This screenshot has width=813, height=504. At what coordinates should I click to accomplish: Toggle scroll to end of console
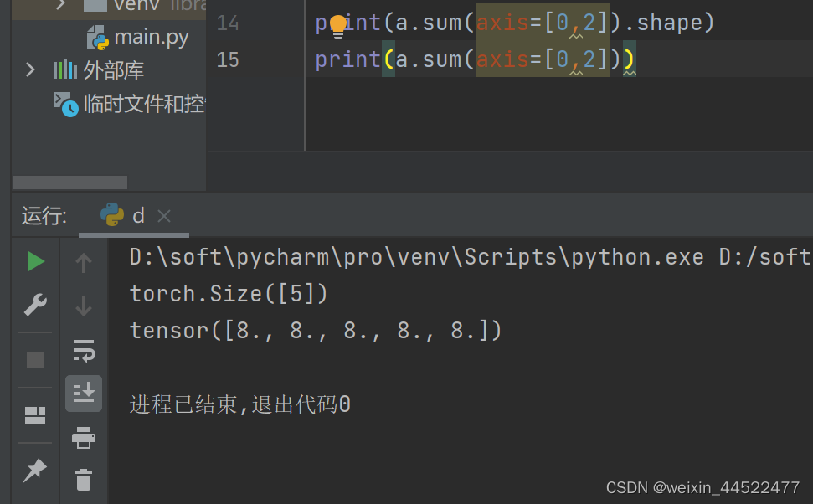84,393
